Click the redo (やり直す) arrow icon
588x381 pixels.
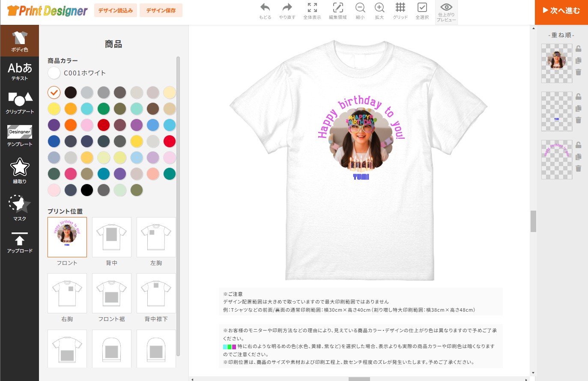(287, 8)
